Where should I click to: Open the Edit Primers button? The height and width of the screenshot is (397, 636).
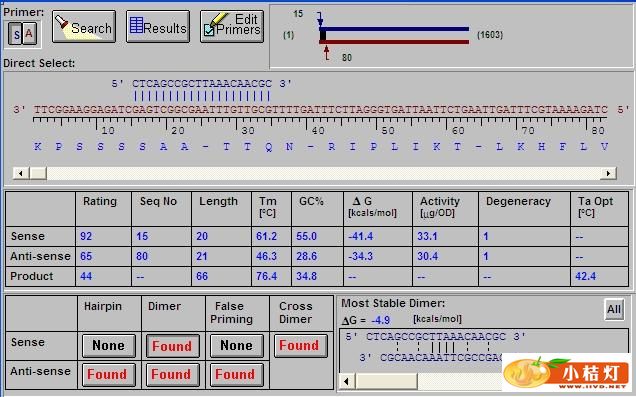pos(232,27)
